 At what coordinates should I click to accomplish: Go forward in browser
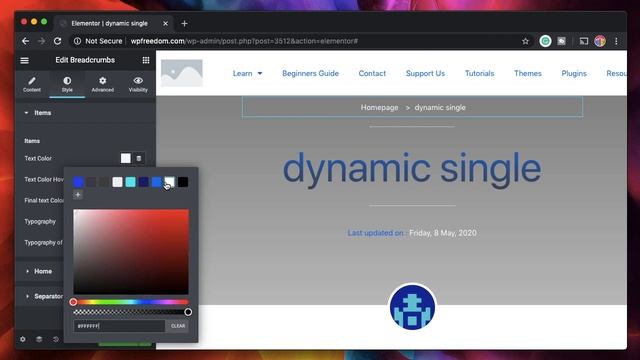[41, 41]
